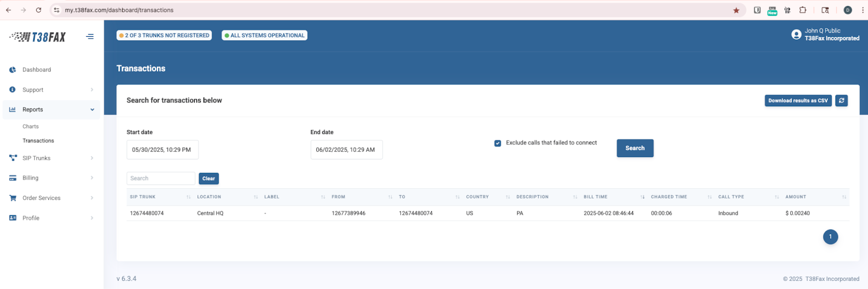
Task: Click the Billing card icon
Action: 12,178
